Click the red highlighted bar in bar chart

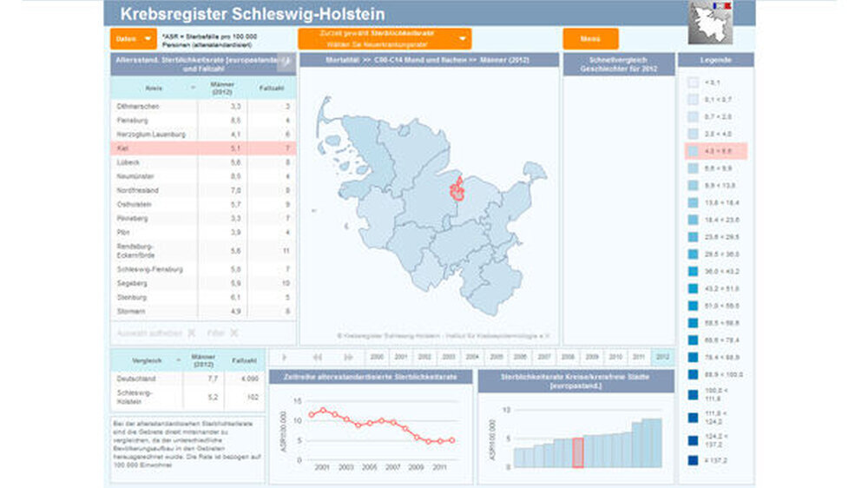coord(577,452)
